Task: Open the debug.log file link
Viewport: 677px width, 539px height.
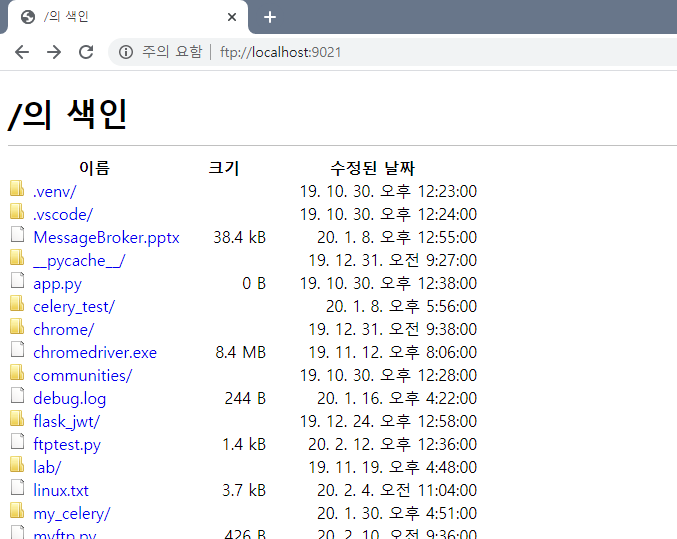Action: [x=70, y=399]
